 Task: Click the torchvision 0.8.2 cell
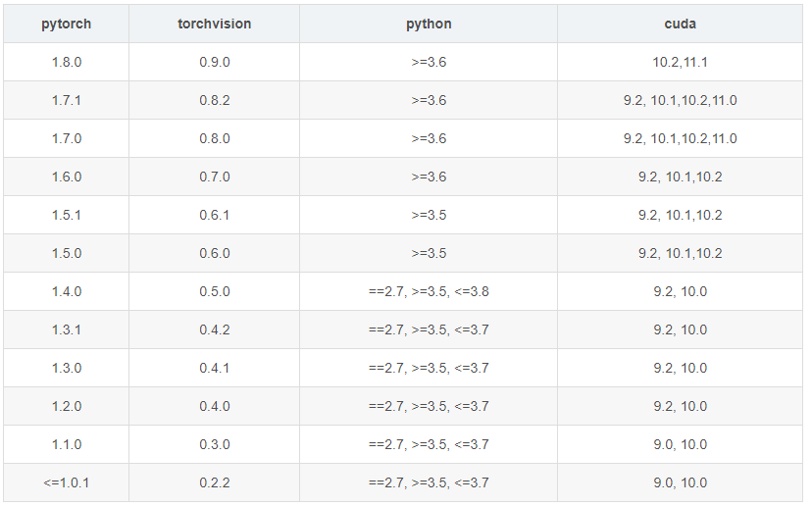214,100
